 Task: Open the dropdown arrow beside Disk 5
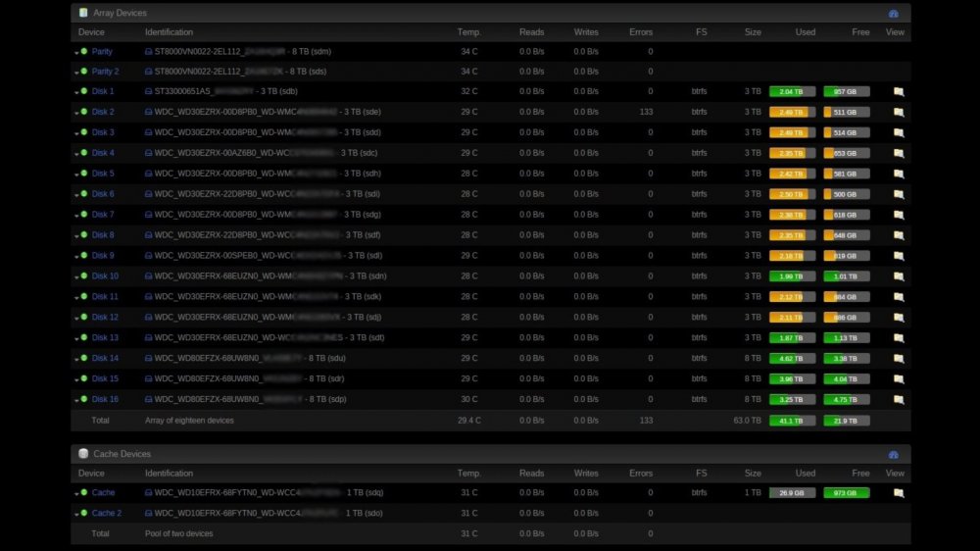pos(76,175)
